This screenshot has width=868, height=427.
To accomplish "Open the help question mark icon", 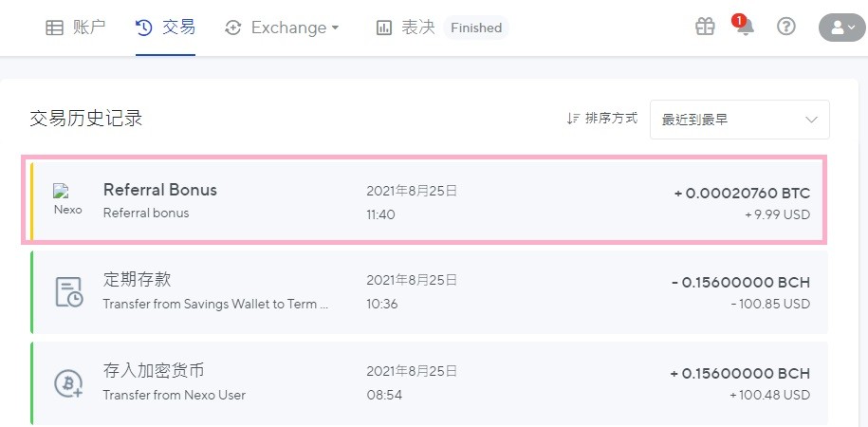I will 786,27.
